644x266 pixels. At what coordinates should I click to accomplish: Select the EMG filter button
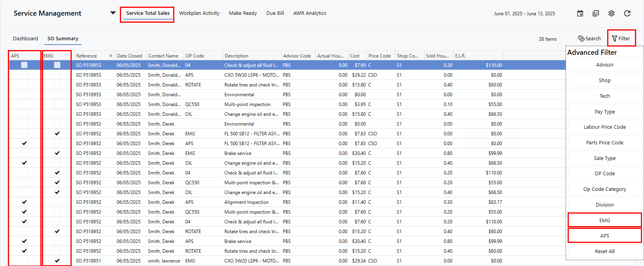604,220
